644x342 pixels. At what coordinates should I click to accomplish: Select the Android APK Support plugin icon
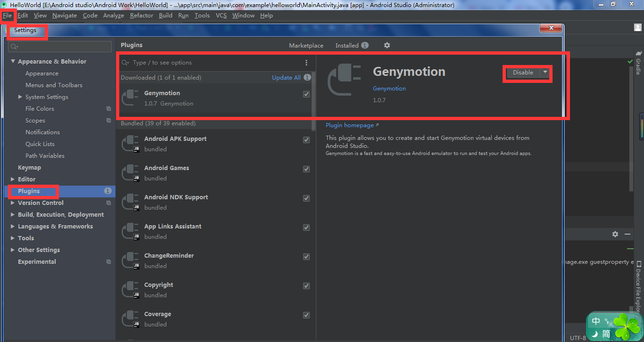click(x=130, y=144)
